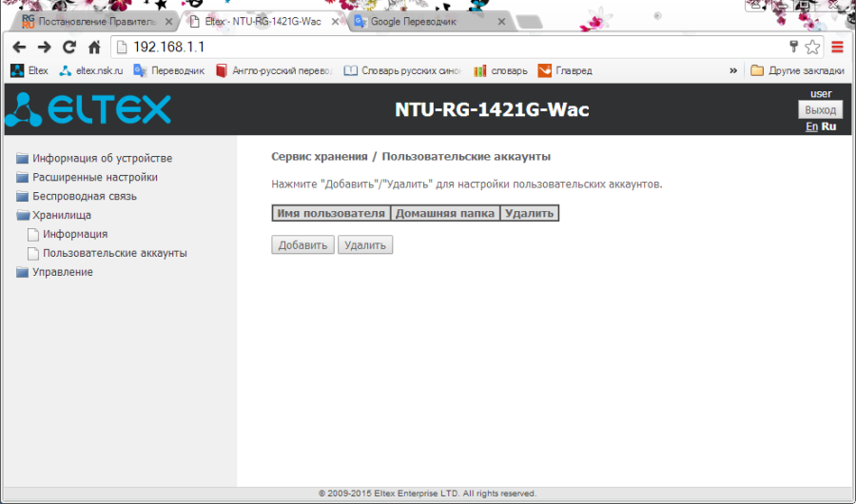Close the Google Переводчик tab

pyautogui.click(x=501, y=22)
